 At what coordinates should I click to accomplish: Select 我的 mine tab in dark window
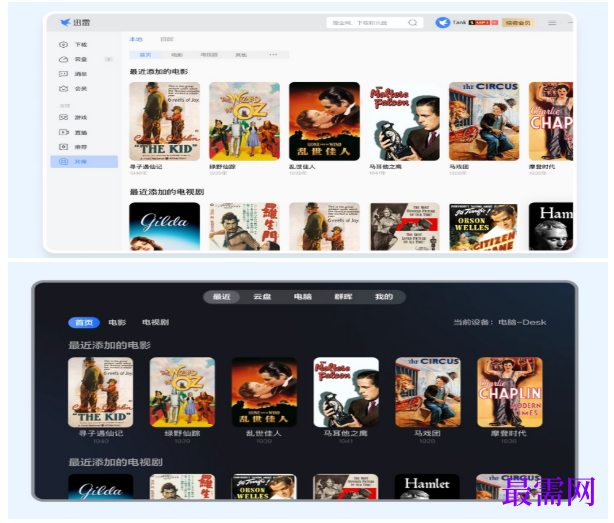384,297
